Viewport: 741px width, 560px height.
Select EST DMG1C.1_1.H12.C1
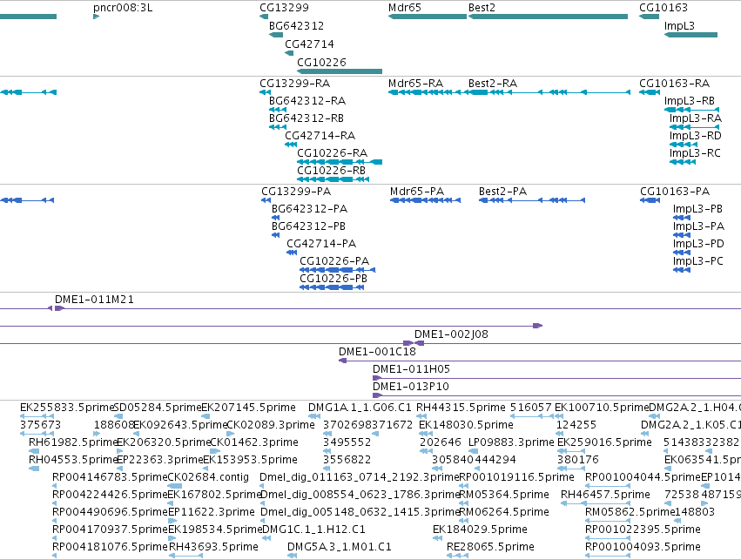point(266,539)
